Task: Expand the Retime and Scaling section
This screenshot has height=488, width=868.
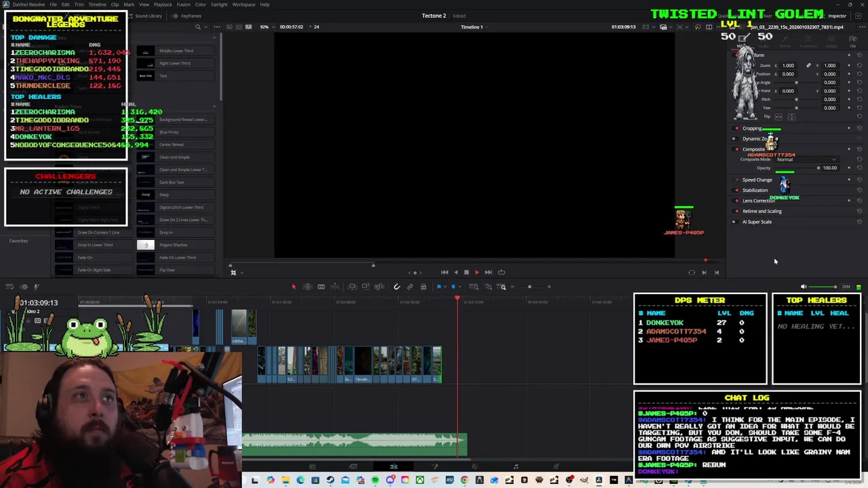Action: point(762,211)
